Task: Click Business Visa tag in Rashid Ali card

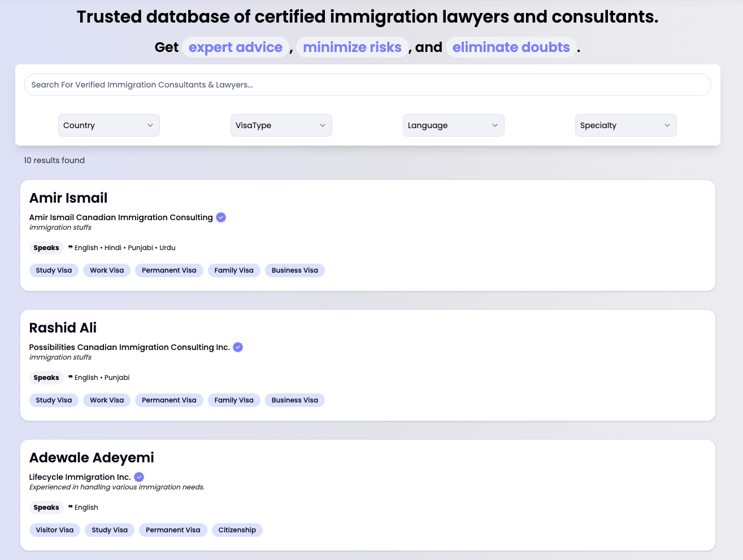Action: click(x=295, y=400)
